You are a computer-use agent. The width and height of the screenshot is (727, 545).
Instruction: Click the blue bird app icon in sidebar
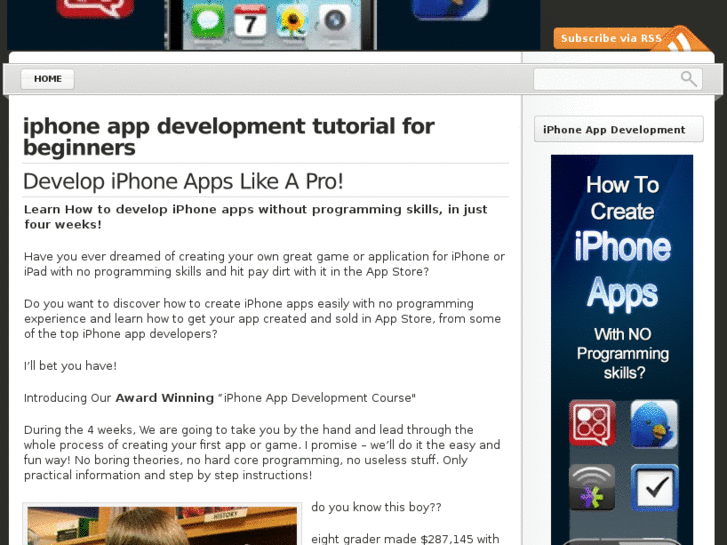click(x=654, y=424)
